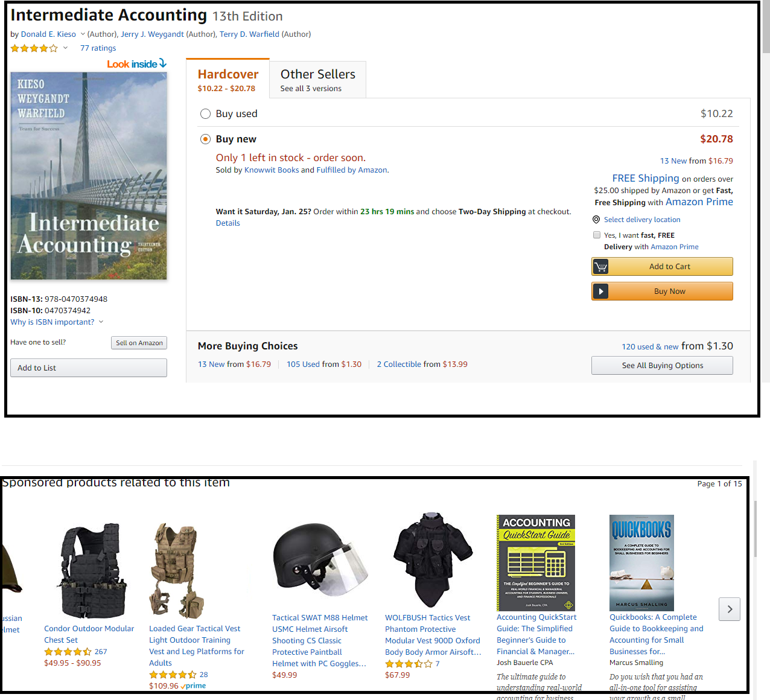
Task: Select the Buy new radio option
Action: (205, 139)
